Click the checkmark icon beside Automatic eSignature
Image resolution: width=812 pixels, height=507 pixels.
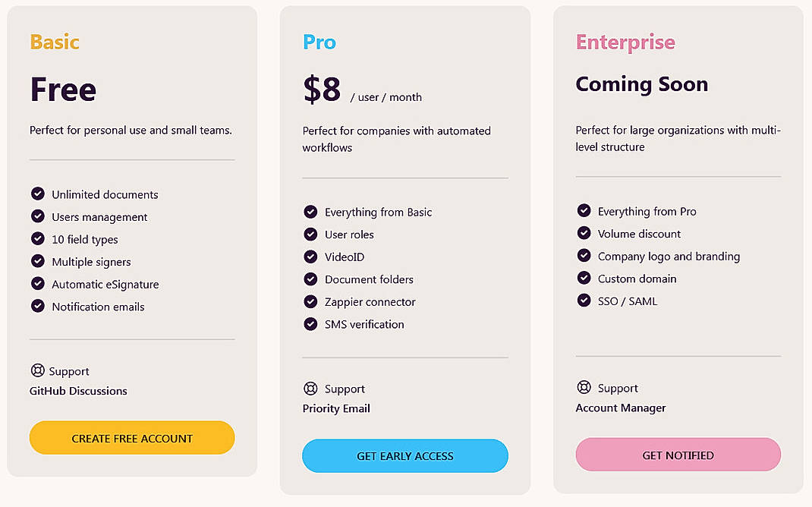coord(38,285)
